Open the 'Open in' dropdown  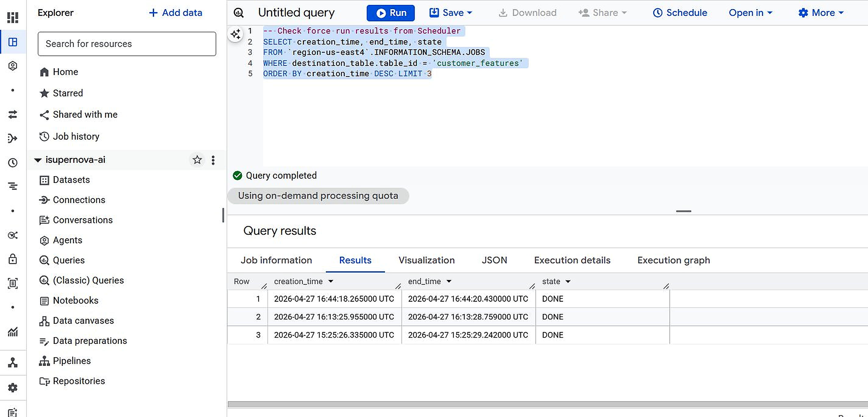tap(750, 13)
